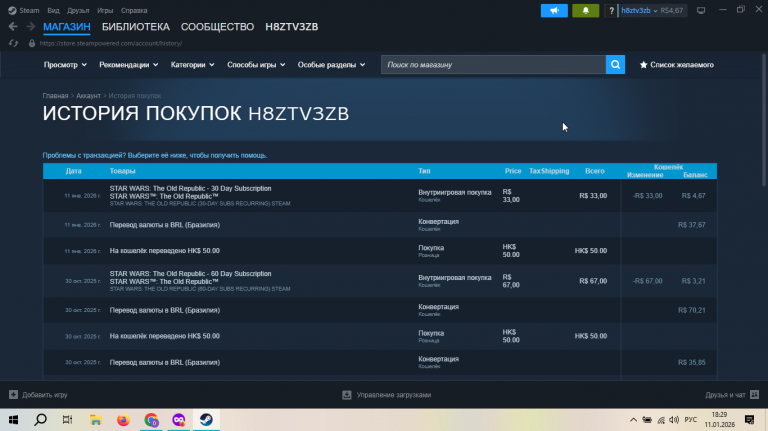Click the padlock secure site icon
This screenshot has height=431, width=768.
pyautogui.click(x=32, y=43)
